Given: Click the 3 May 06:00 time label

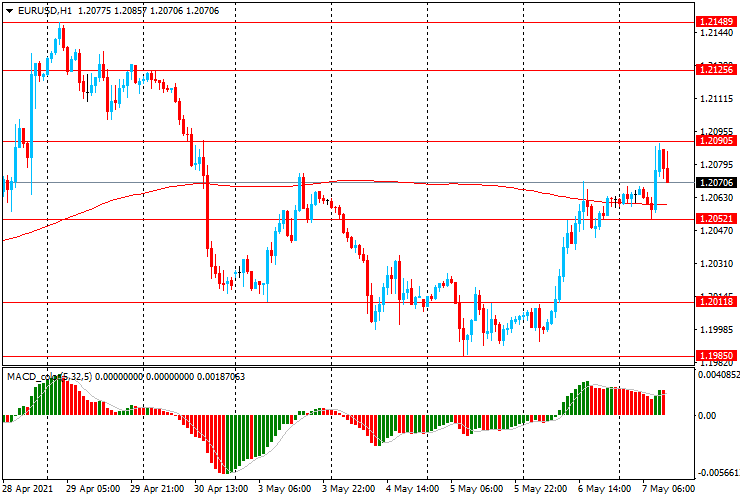Looking at the screenshot, I should [x=285, y=489].
